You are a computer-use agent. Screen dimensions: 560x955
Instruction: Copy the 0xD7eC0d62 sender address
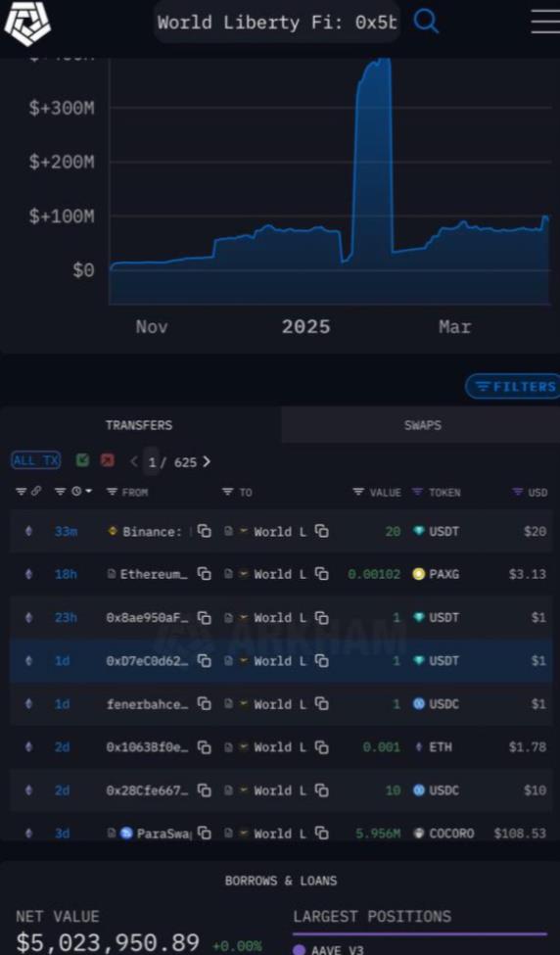coord(204,661)
